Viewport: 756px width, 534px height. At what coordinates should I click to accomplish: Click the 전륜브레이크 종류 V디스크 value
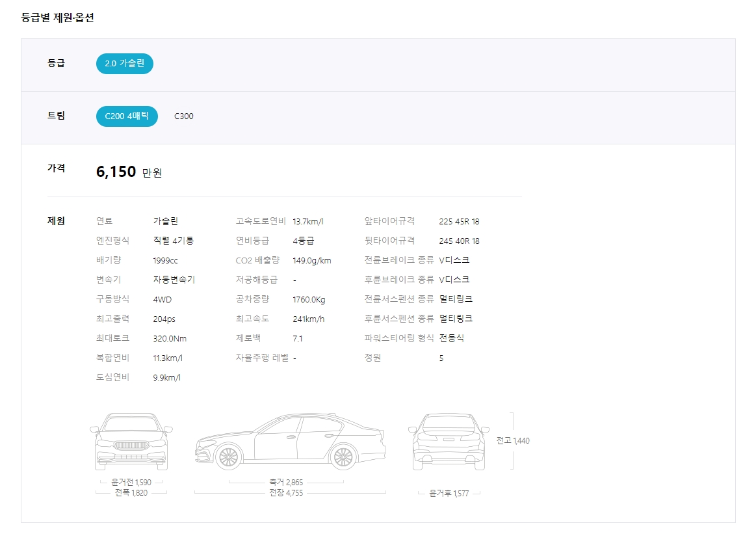(454, 260)
